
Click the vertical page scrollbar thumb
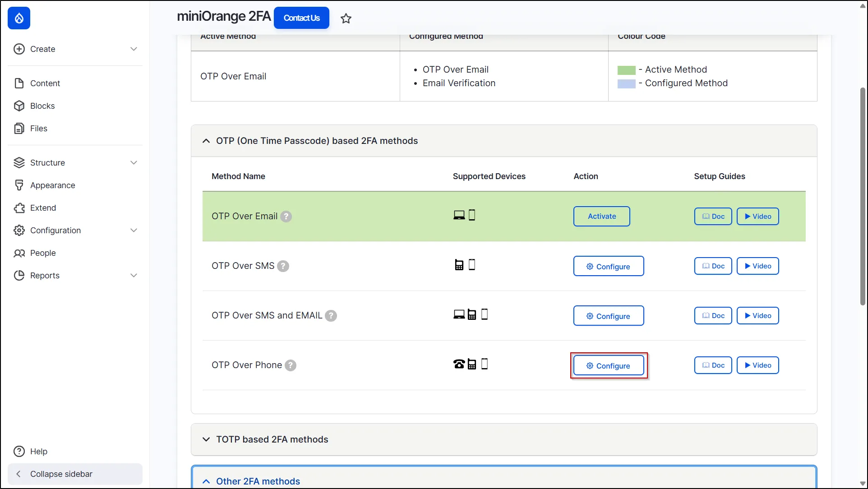pyautogui.click(x=863, y=197)
